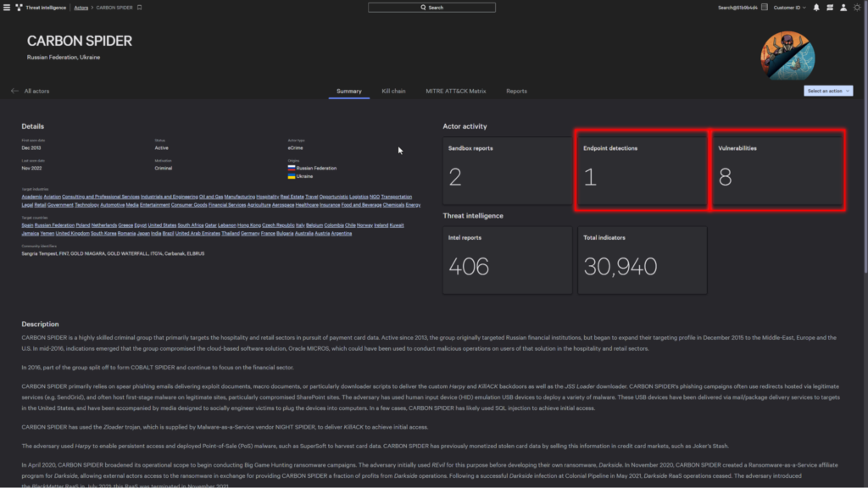Viewport: 868px width, 488px height.
Task: Open the settings gear icon
Action: pos(857,8)
